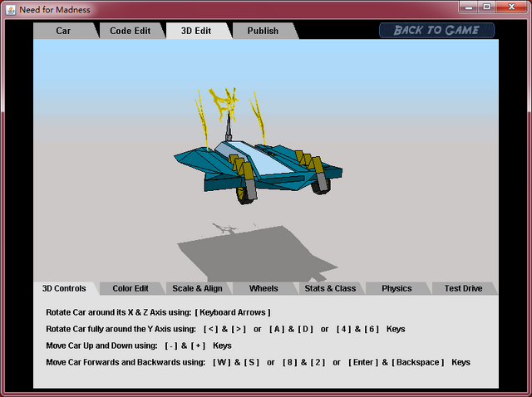Click the Java icon in title bar
Screen dimensions: 532x397
pyautogui.click(x=11, y=9)
